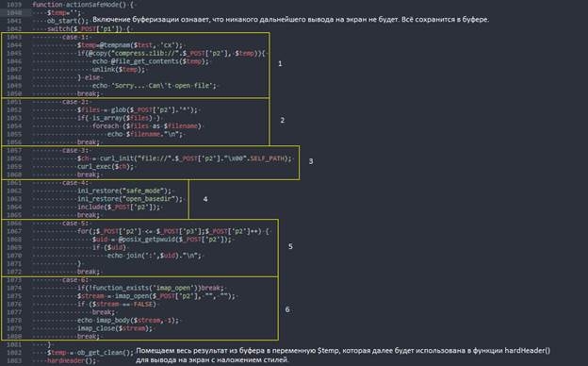Click the foreach ($files as $filename) line
This screenshot has width=588, height=366.
tap(147, 125)
